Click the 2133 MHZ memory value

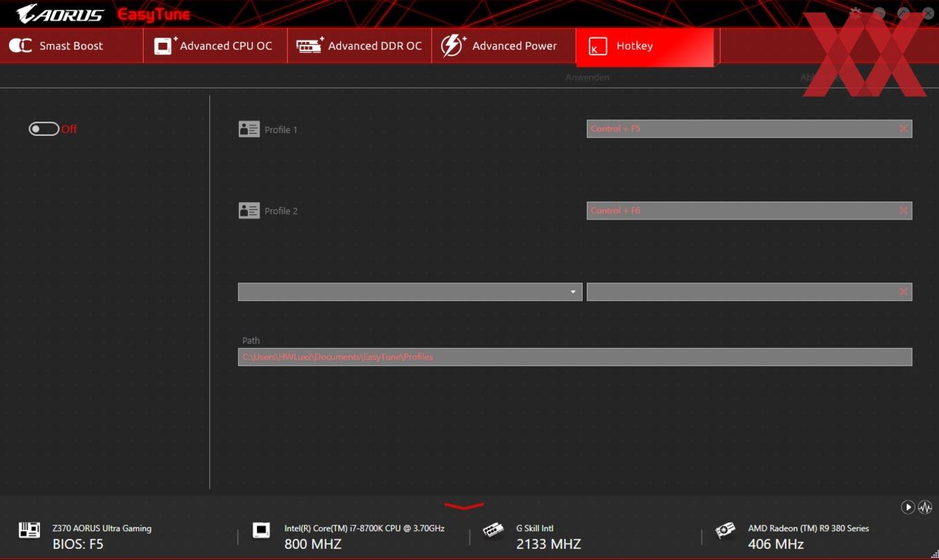pos(549,544)
